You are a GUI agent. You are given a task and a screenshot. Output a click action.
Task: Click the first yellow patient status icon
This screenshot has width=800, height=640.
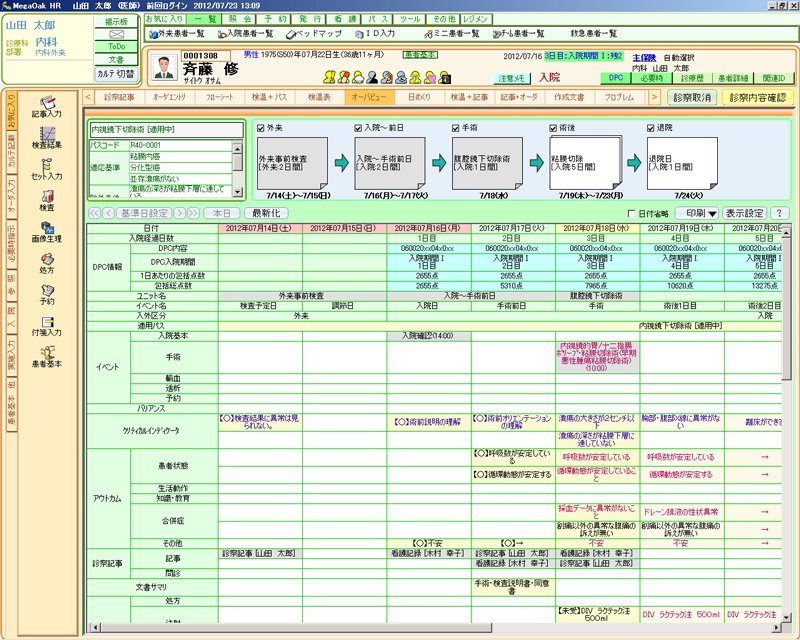point(329,77)
